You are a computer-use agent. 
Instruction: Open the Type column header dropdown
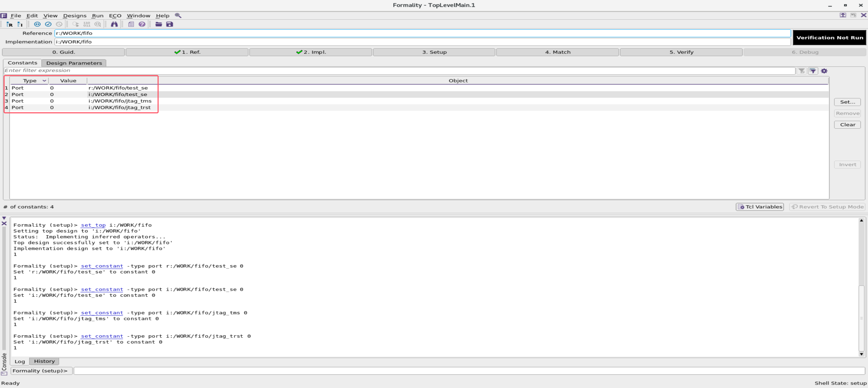click(45, 80)
